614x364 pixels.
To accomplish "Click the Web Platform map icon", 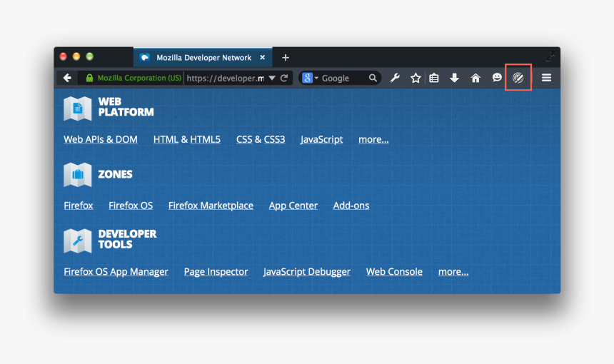I will coord(78,108).
